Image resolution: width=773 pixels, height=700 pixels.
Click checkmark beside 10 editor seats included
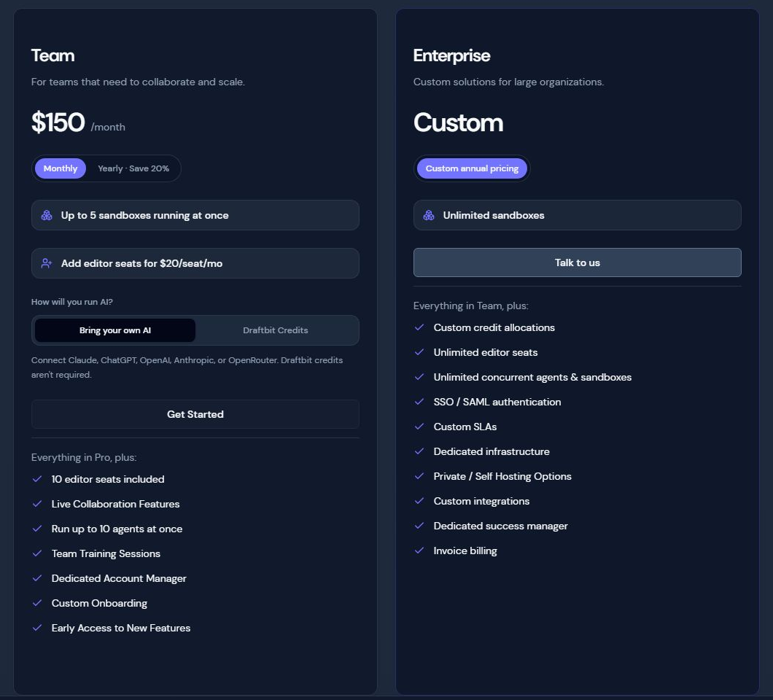coord(37,479)
